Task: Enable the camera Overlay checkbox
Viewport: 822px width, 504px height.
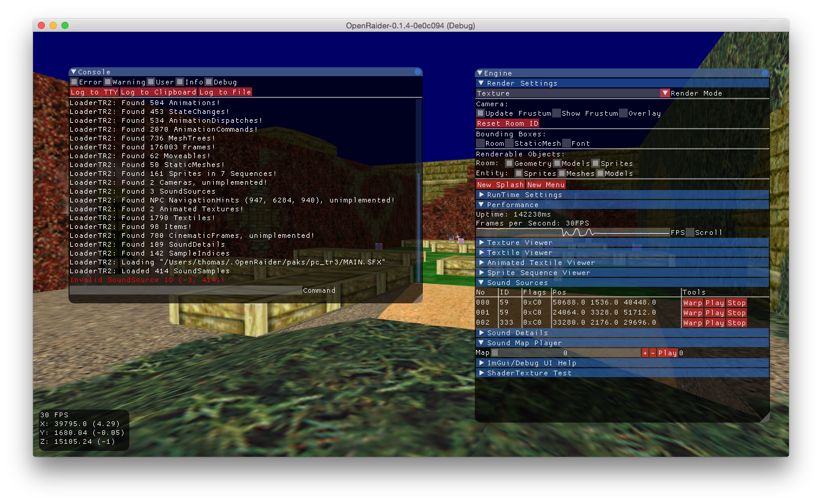Action: [x=623, y=113]
